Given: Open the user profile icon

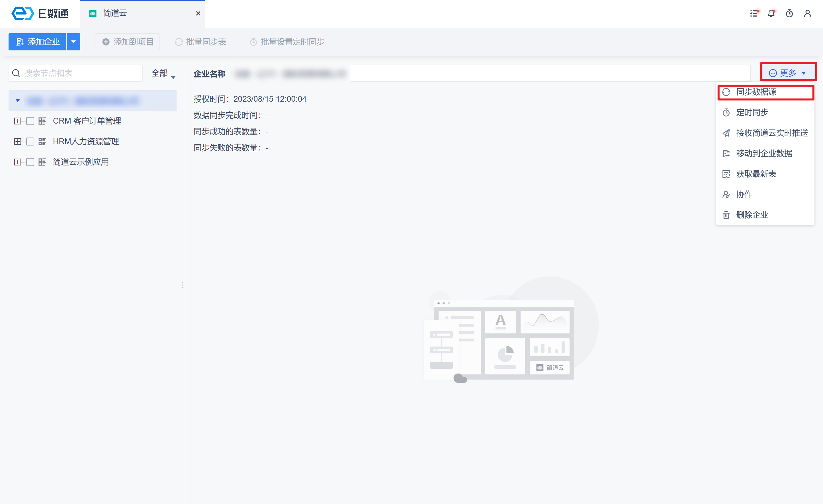Looking at the screenshot, I should click(x=808, y=13).
